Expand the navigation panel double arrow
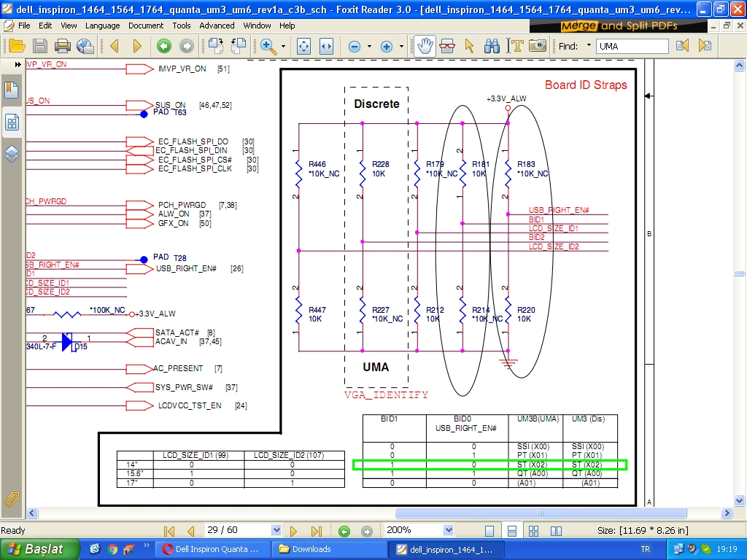 [x=18, y=64]
